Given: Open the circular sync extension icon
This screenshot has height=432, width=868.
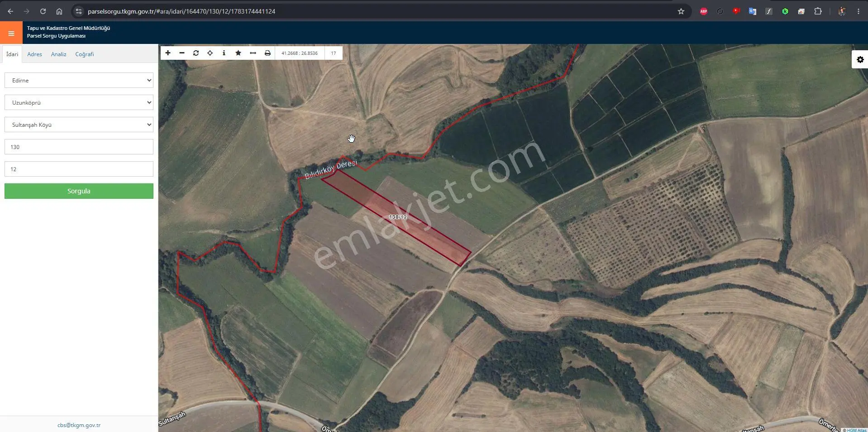Looking at the screenshot, I should 720,11.
